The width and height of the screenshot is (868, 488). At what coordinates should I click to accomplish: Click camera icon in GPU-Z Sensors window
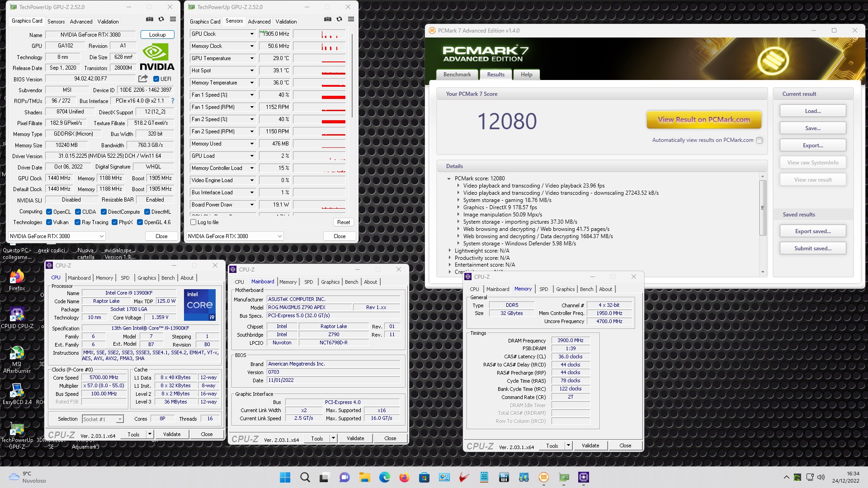point(327,19)
